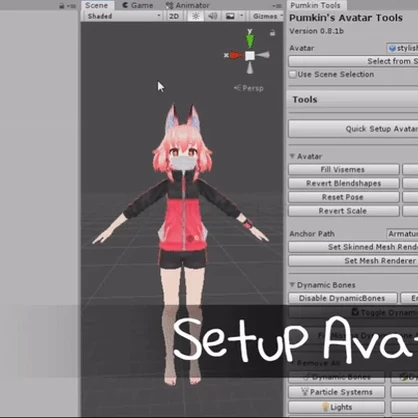The image size is (418, 418).
Task: Enable Use Scene Selection checkbox
Action: (292, 74)
